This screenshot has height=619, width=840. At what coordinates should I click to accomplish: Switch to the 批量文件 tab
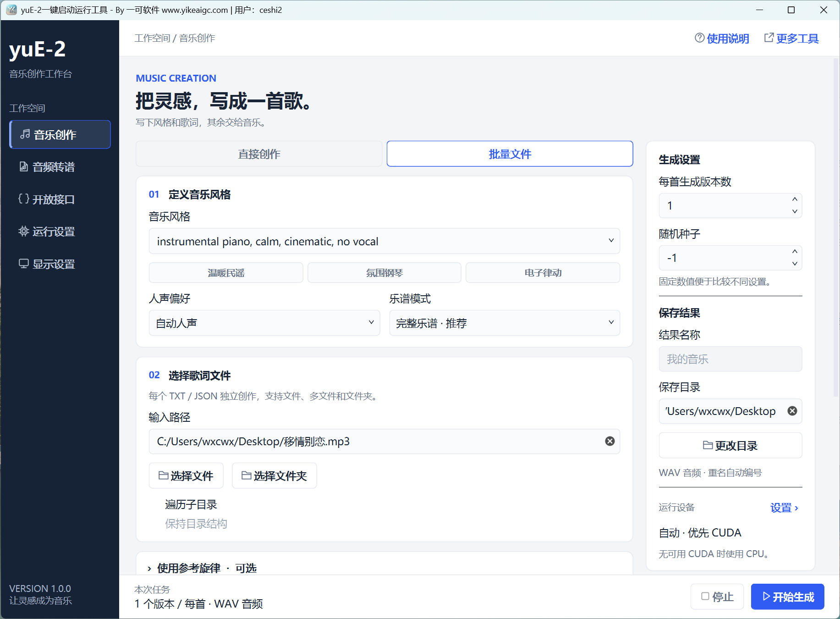point(510,154)
